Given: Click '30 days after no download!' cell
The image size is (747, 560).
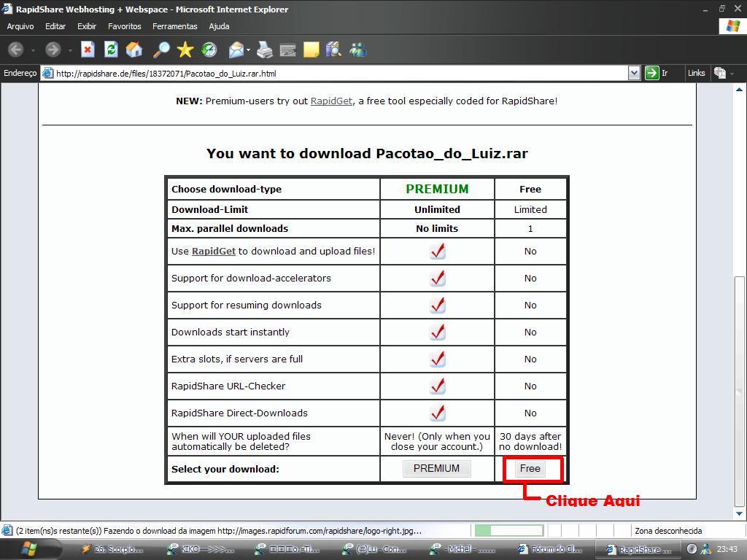Looking at the screenshot, I should point(530,441).
